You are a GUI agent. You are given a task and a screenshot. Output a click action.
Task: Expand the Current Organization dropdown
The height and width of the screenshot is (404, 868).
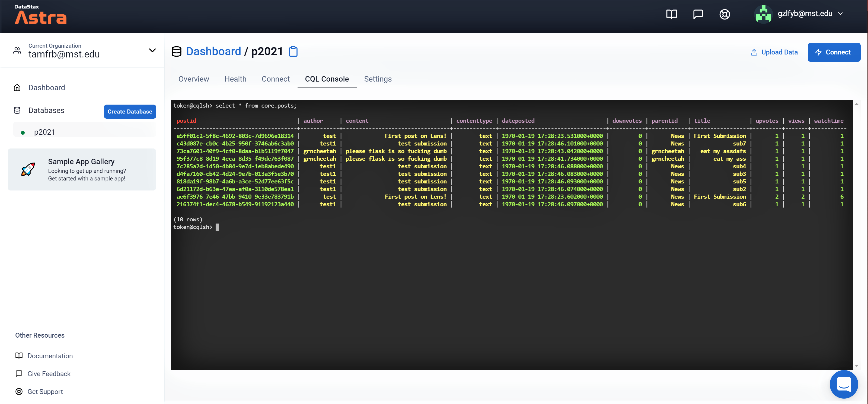point(152,50)
